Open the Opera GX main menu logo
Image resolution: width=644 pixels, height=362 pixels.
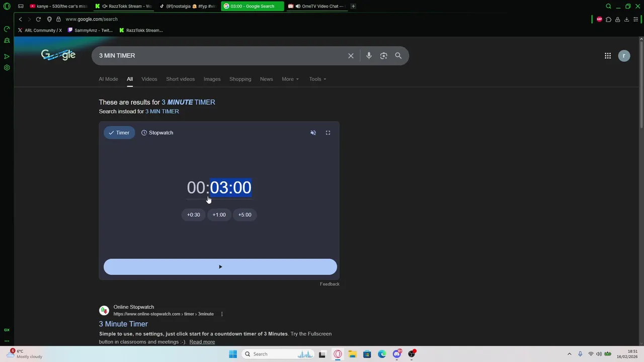pos(7,7)
